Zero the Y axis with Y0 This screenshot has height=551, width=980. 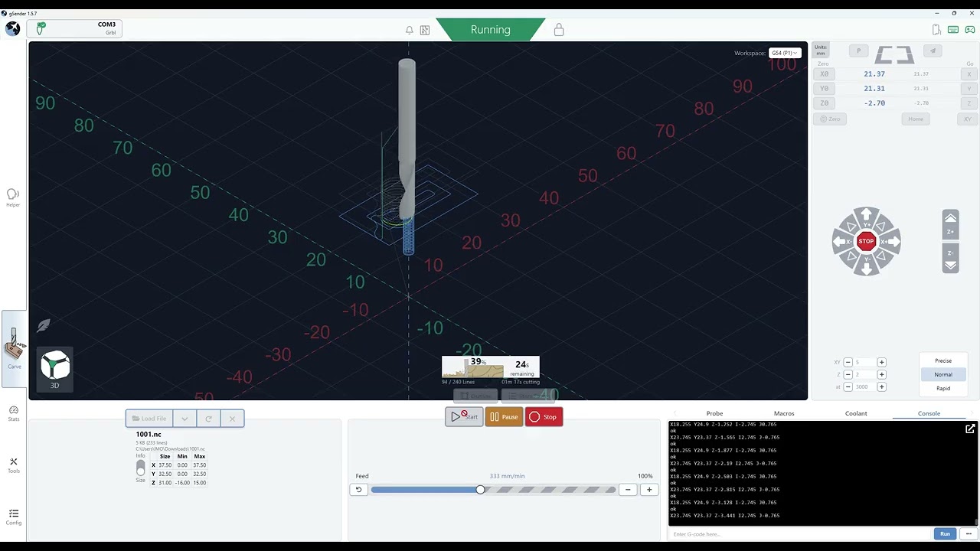pos(824,88)
